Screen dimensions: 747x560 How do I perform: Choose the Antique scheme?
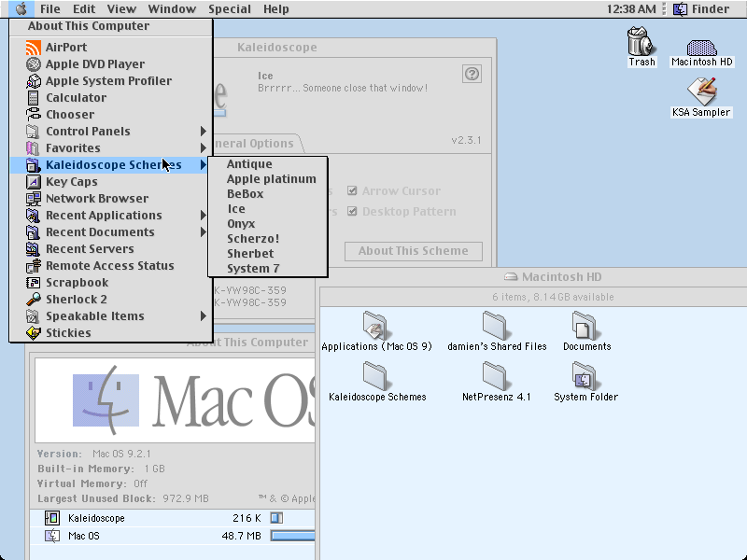click(268, 164)
